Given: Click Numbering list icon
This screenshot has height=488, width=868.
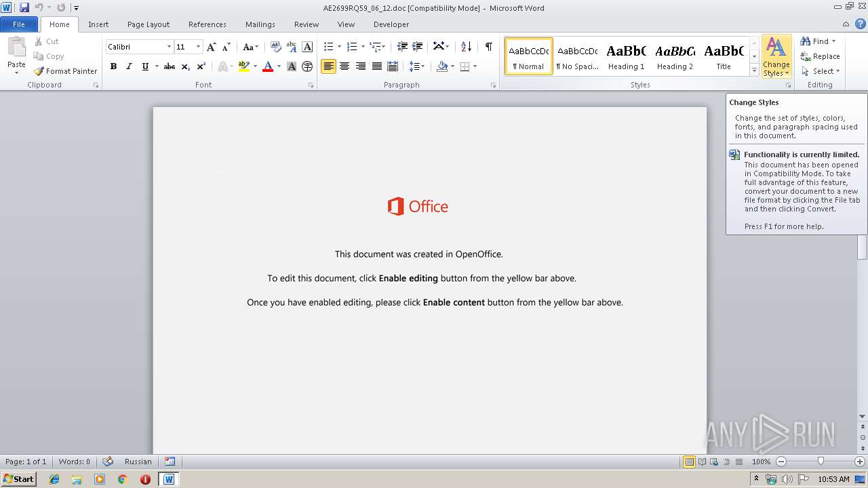Looking at the screenshot, I should point(351,47).
